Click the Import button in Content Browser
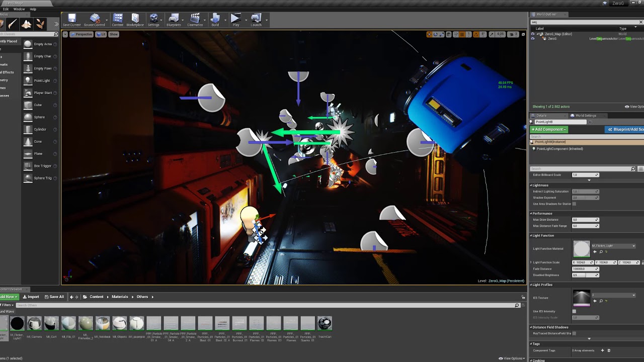644x362 pixels. pos(31,297)
